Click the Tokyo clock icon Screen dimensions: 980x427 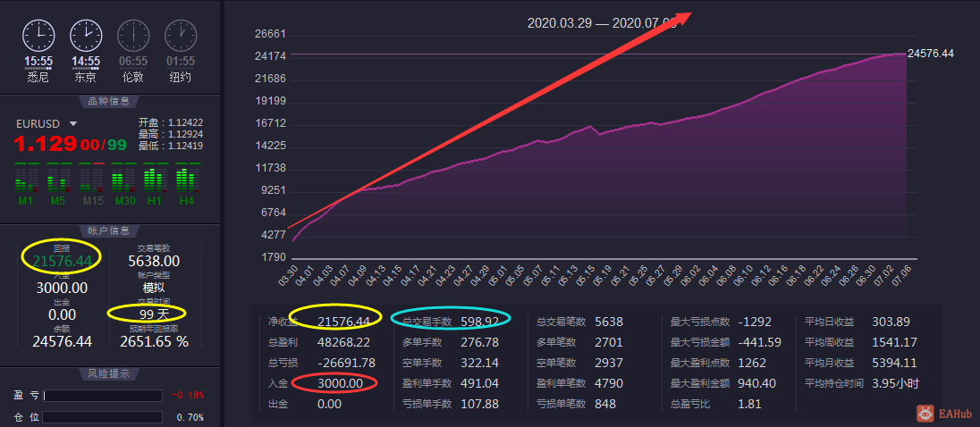(86, 36)
